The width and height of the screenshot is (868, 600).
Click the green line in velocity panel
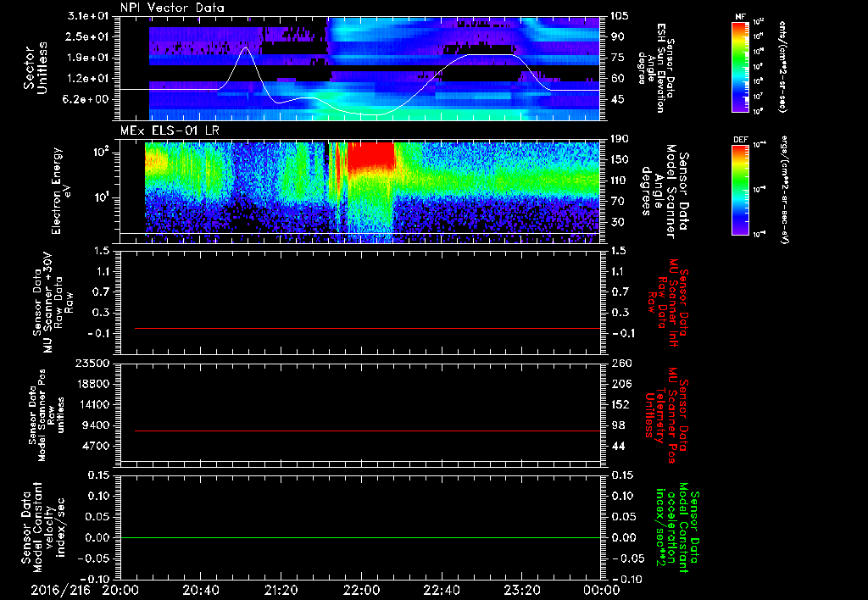point(360,537)
